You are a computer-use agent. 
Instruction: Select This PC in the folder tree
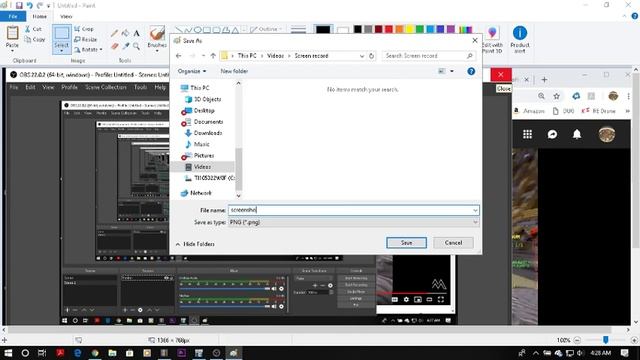tap(199, 88)
